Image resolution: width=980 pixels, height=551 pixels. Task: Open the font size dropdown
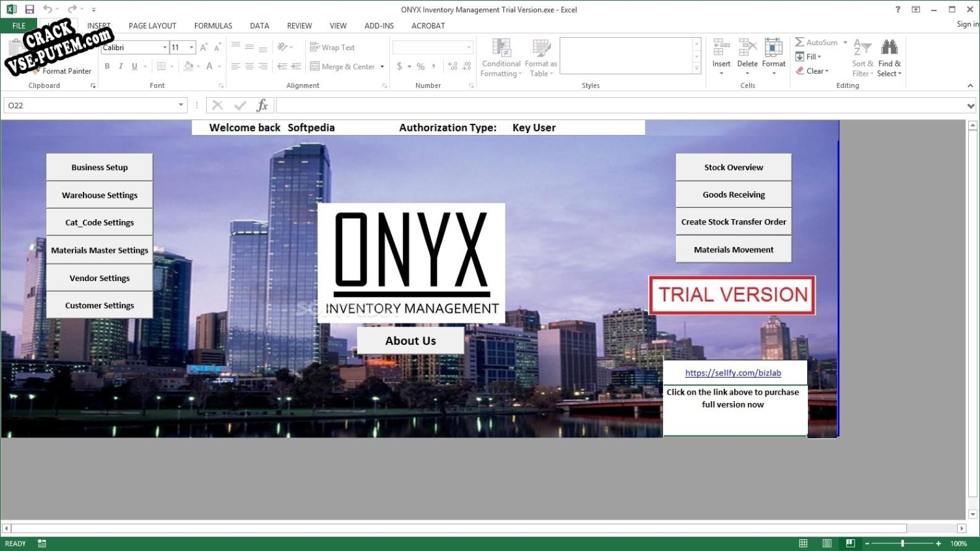click(191, 48)
